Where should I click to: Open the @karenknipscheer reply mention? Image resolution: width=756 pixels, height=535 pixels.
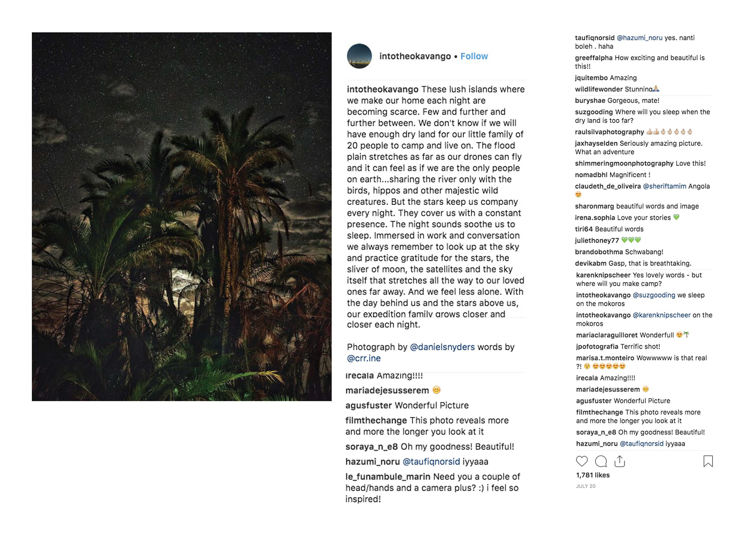[x=661, y=315]
